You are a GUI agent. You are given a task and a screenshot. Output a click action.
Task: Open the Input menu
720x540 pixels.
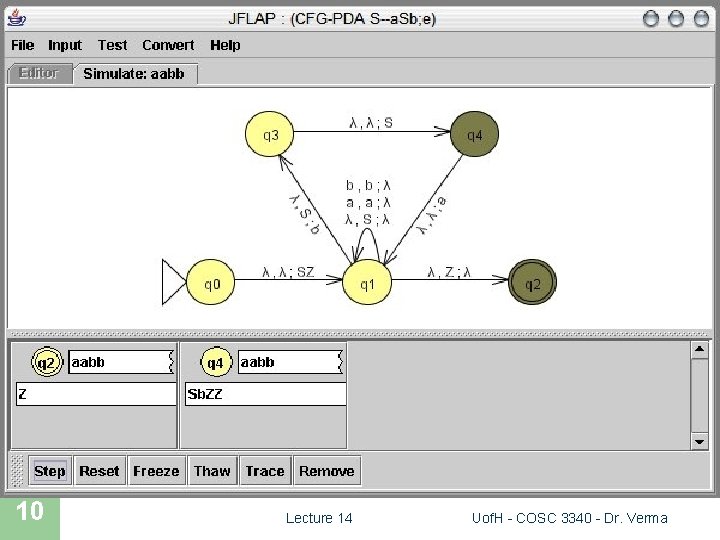(65, 45)
